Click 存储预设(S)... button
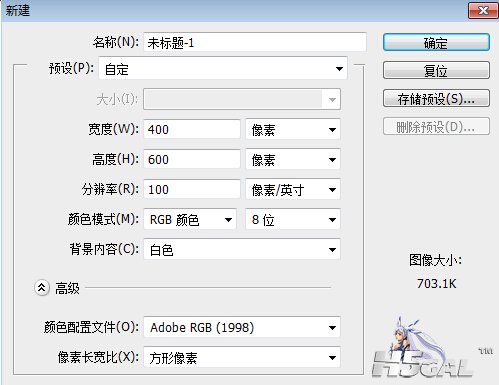 pos(436,98)
